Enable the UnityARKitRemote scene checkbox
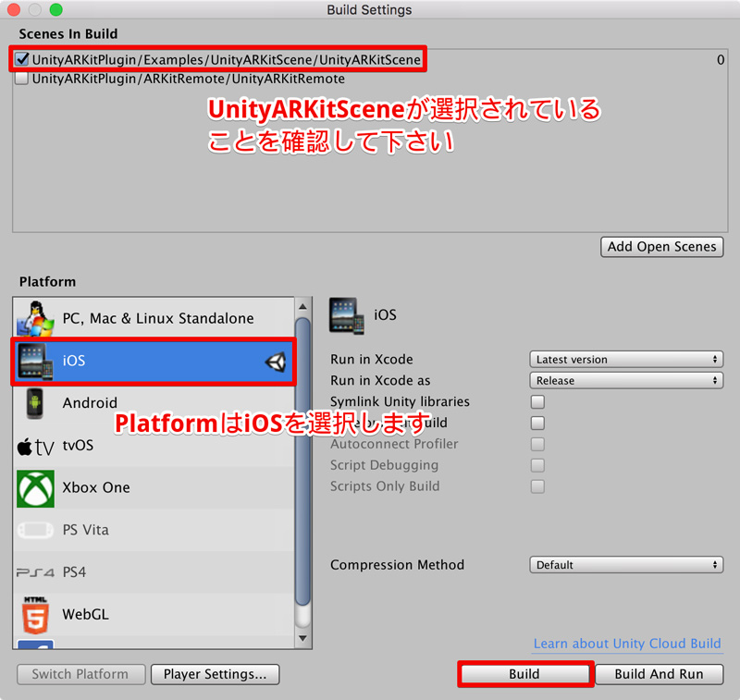Viewport: 740px width, 700px height. click(21, 78)
